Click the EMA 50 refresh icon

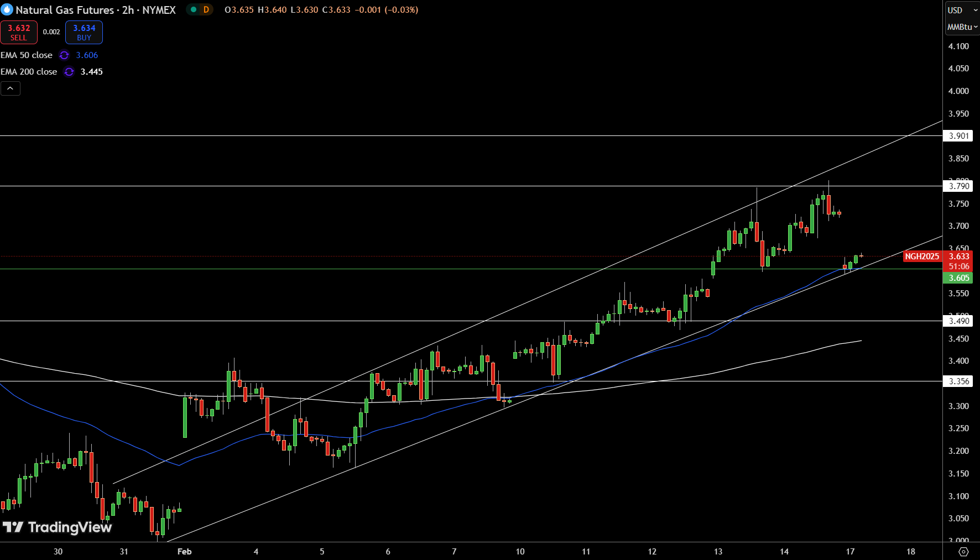[x=64, y=55]
